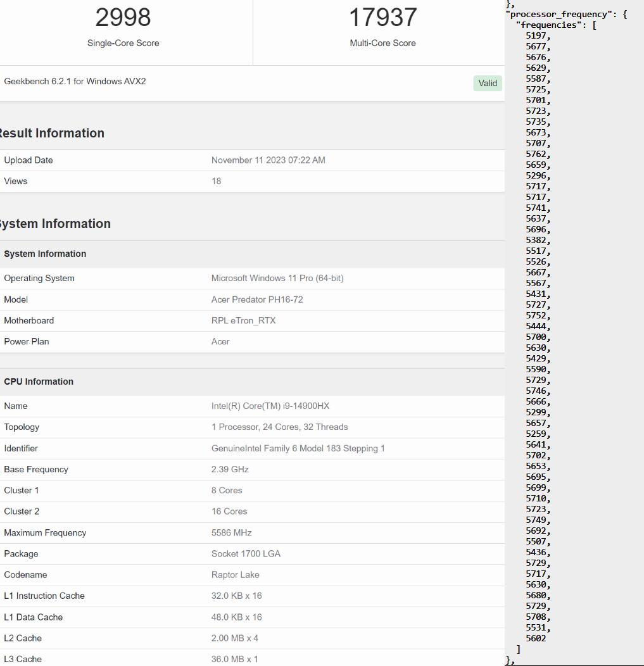Click the 2998 Single-Core Score
The height and width of the screenshot is (666, 644).
click(x=123, y=18)
